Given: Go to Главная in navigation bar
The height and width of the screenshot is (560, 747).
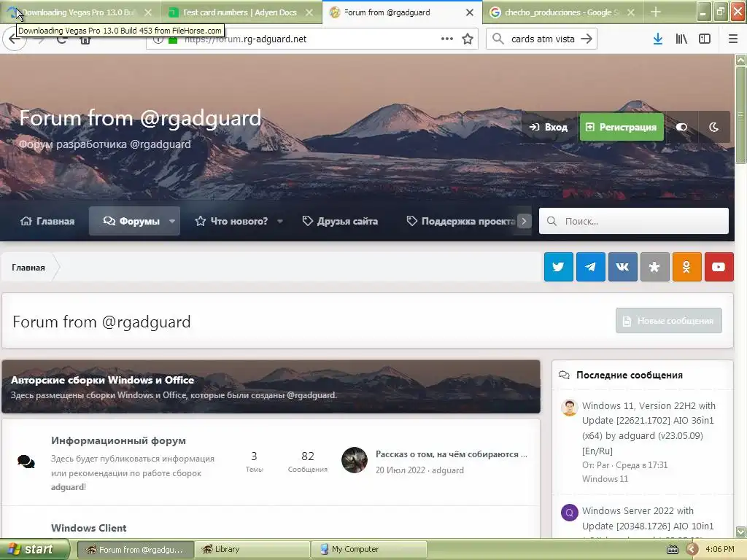Looking at the screenshot, I should (47, 221).
